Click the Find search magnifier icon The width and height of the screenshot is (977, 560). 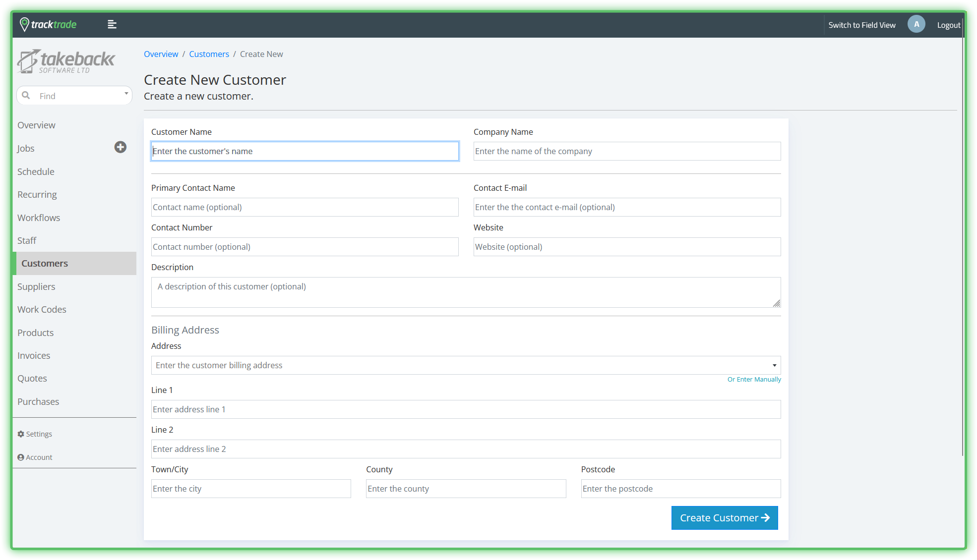tap(26, 95)
